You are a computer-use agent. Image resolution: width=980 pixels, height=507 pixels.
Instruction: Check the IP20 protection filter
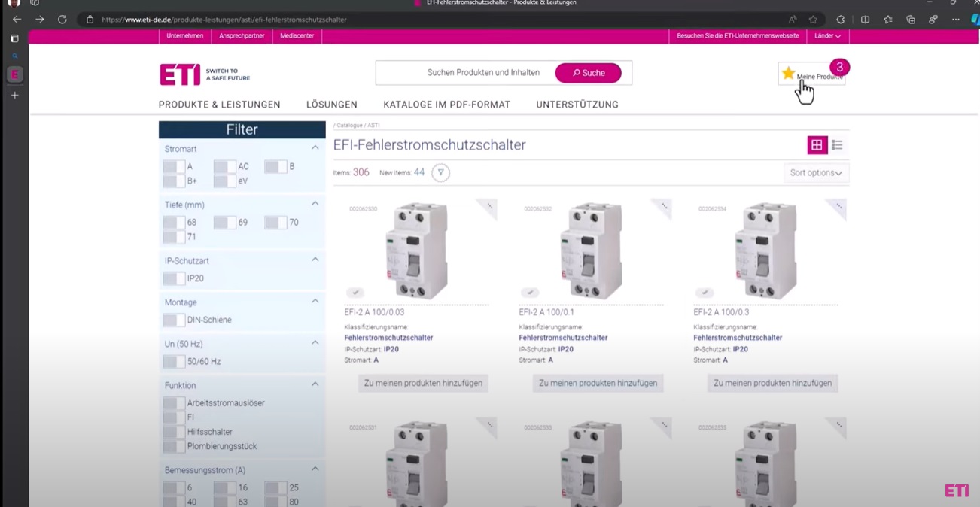coord(173,278)
